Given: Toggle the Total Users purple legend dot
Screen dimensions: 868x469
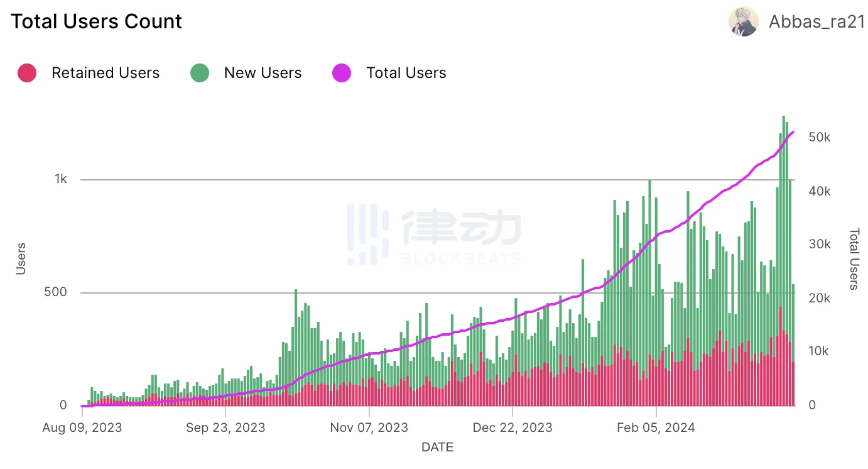Looking at the screenshot, I should tap(342, 73).
